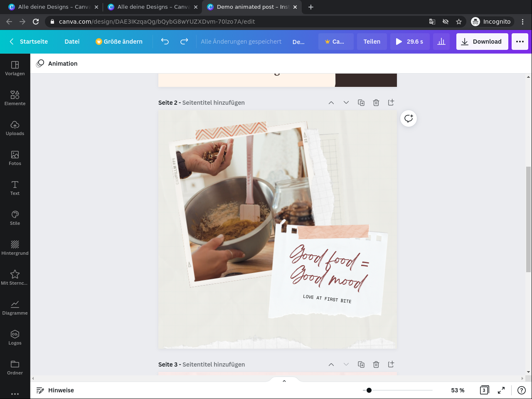Show more sidebar options
Viewport: 532px width, 399px height.
[15, 394]
